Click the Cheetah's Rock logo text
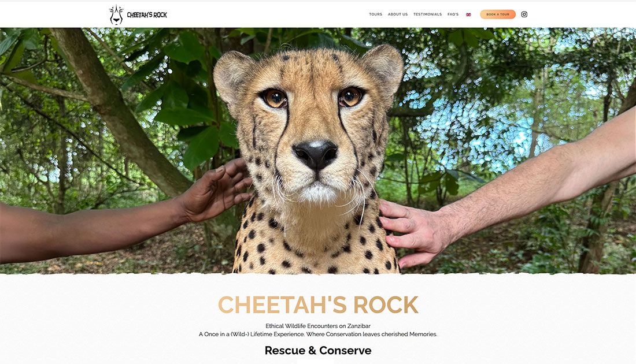This screenshot has height=364, width=636. pos(147,15)
